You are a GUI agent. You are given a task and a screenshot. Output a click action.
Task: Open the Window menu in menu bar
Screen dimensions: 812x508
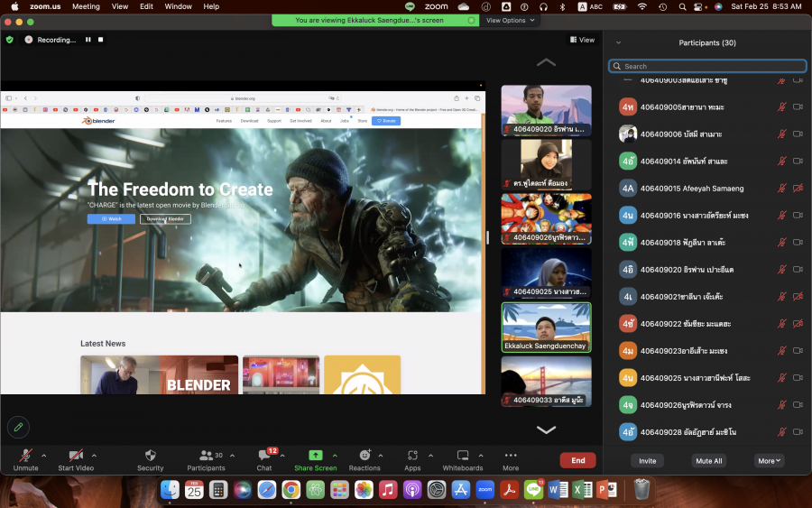click(178, 6)
